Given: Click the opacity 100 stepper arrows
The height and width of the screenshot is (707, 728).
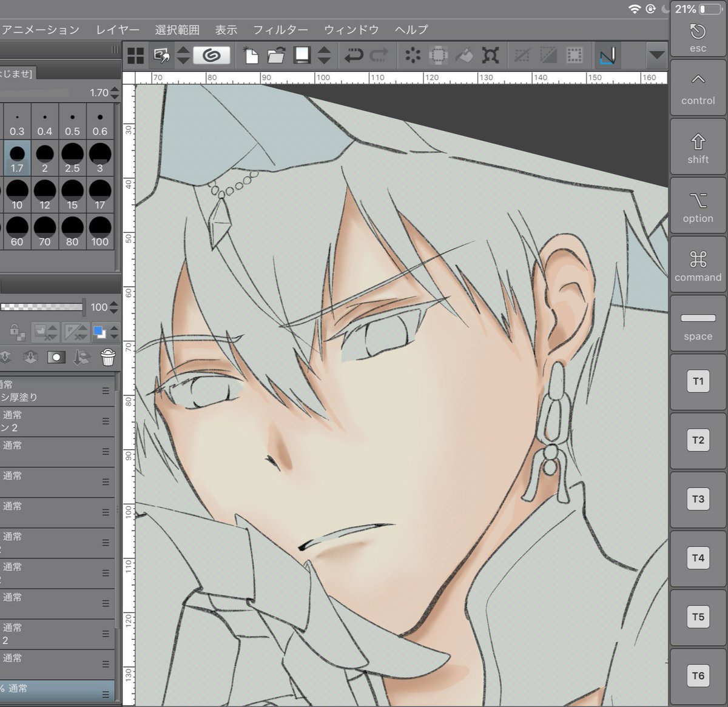Looking at the screenshot, I should pyautogui.click(x=114, y=307).
